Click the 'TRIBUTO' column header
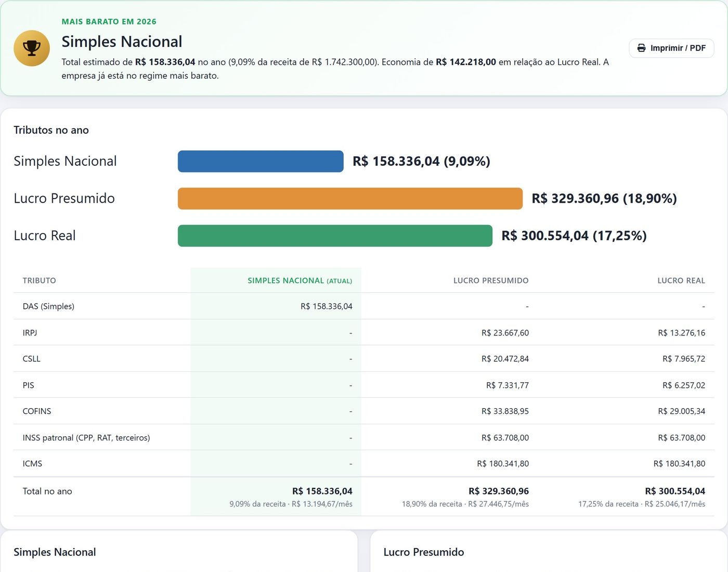 pyautogui.click(x=39, y=281)
